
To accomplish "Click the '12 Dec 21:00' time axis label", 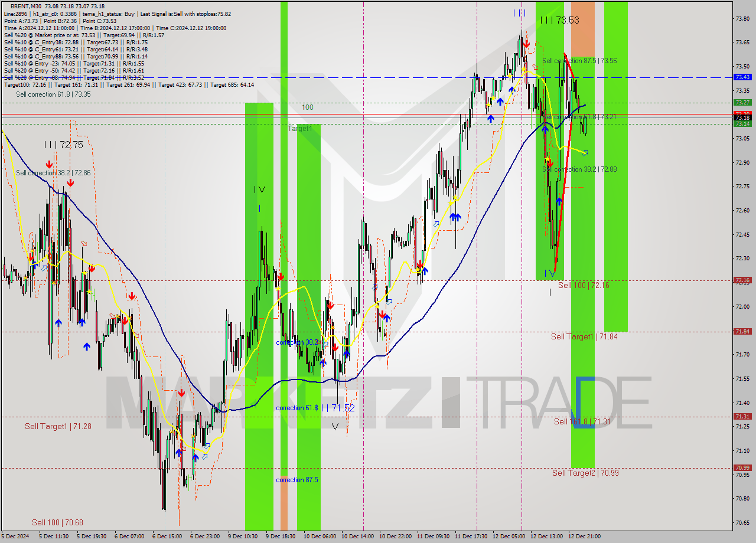I will pos(584,537).
